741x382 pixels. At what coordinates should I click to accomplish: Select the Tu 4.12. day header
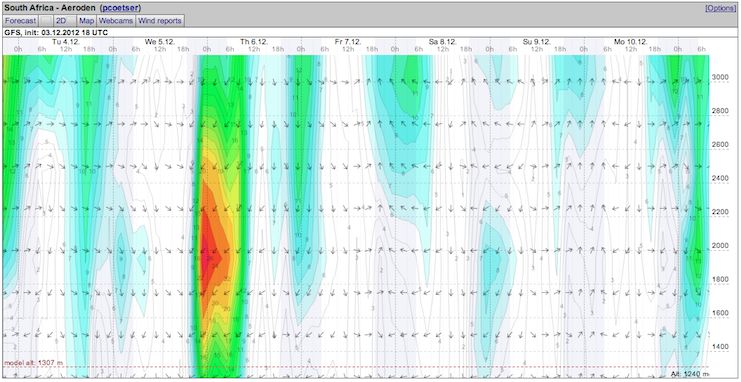pos(65,42)
